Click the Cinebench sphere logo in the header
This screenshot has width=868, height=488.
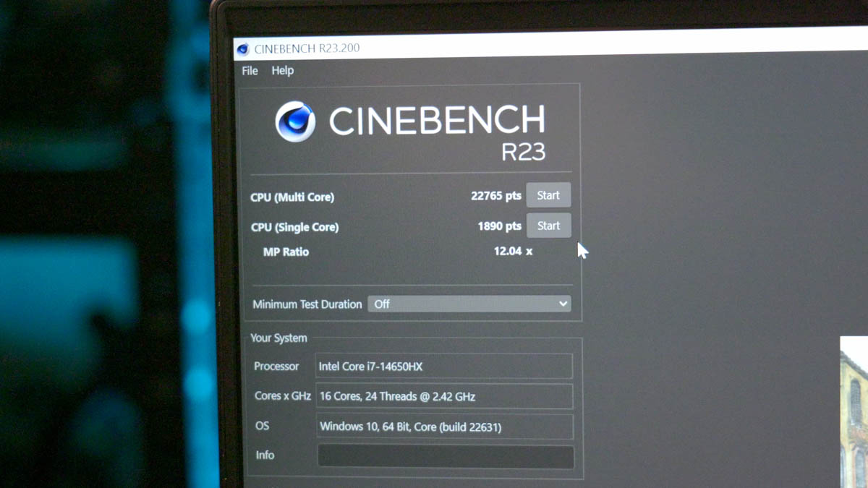(x=295, y=121)
